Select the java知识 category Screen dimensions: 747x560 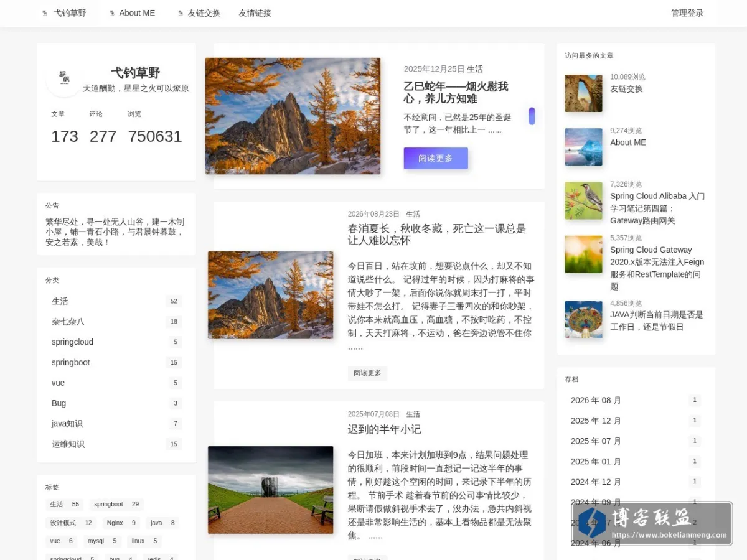click(116, 424)
